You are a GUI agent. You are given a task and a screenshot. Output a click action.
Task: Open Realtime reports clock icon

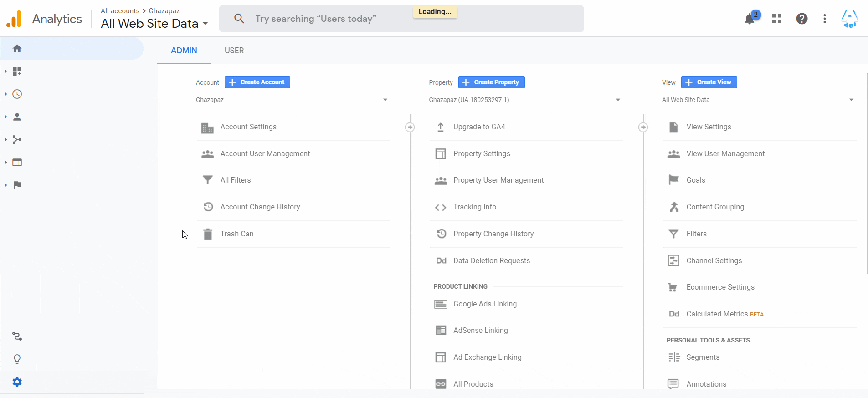click(x=17, y=94)
